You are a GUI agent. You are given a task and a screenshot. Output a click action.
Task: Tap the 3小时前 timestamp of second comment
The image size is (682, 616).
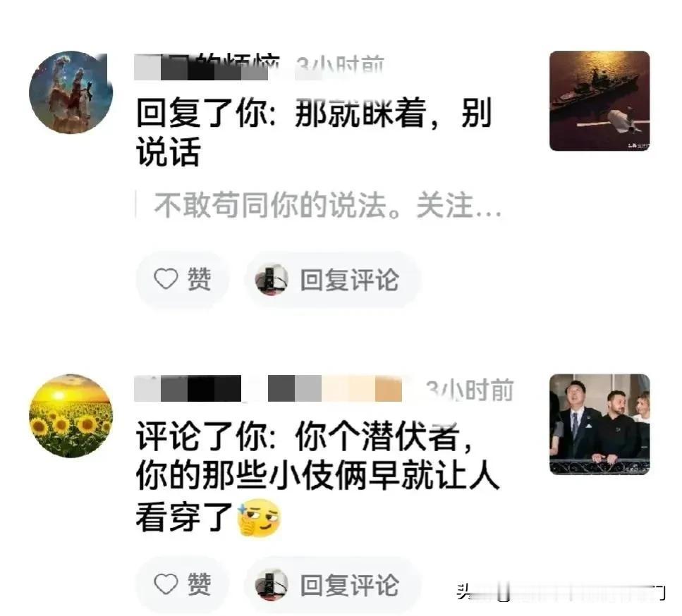tap(470, 390)
